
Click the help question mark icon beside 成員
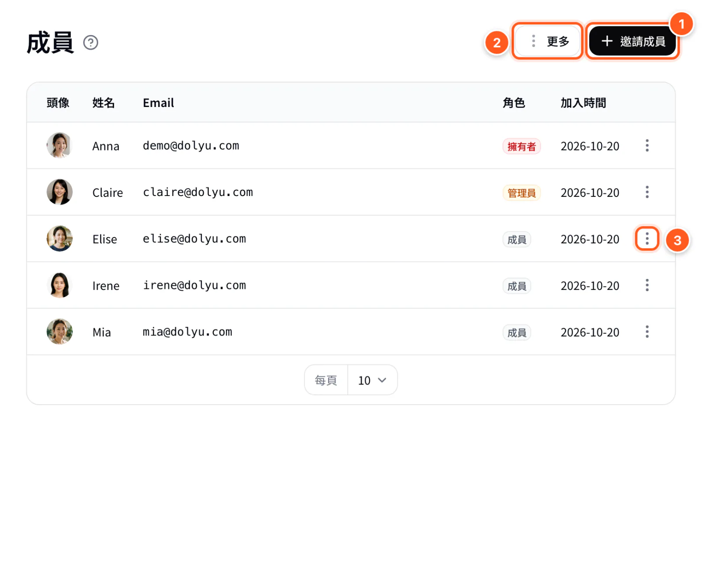tap(91, 43)
